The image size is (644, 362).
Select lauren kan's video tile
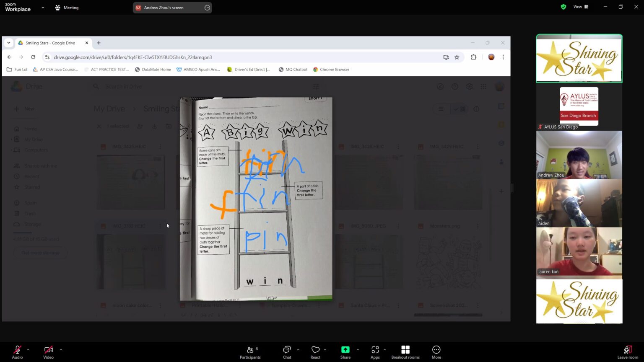click(x=579, y=251)
